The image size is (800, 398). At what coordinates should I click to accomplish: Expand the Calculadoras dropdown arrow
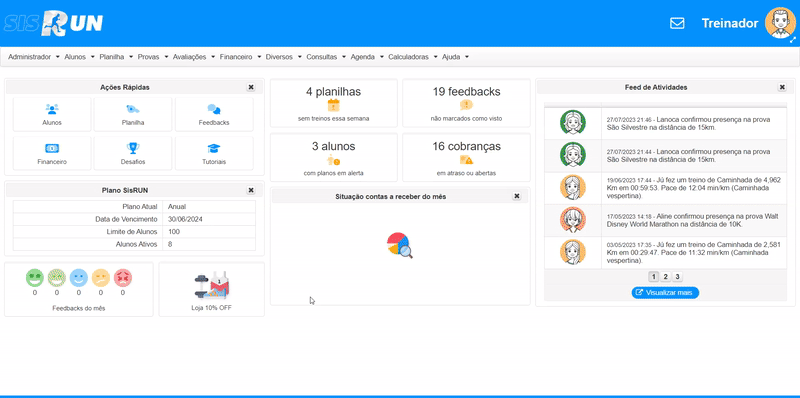point(435,57)
